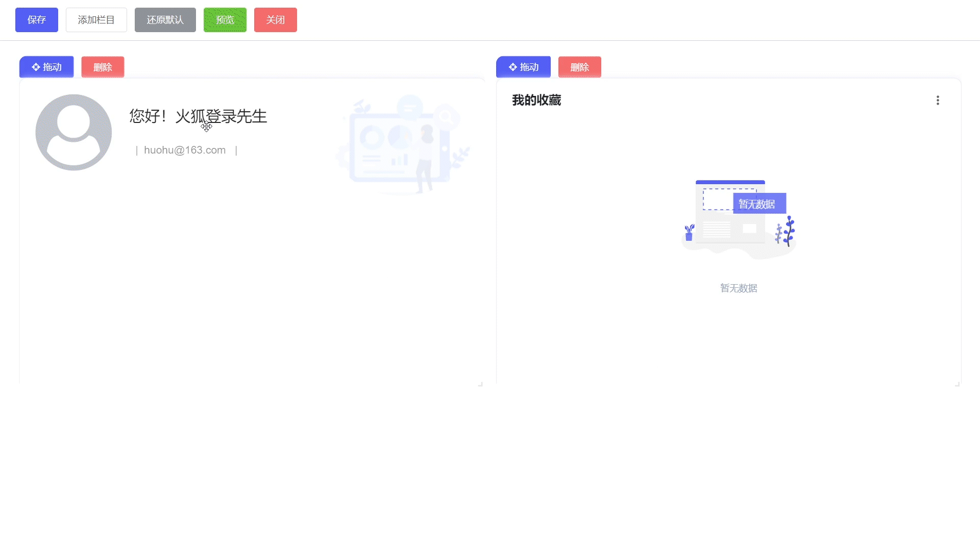Viewport: 980px width, 551px height.
Task: Click the resize handle of the profile card
Action: click(480, 384)
